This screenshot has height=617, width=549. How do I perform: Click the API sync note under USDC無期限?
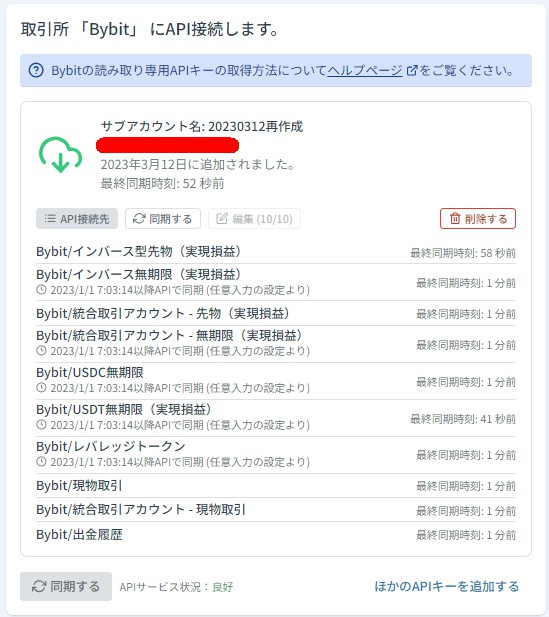[180, 388]
